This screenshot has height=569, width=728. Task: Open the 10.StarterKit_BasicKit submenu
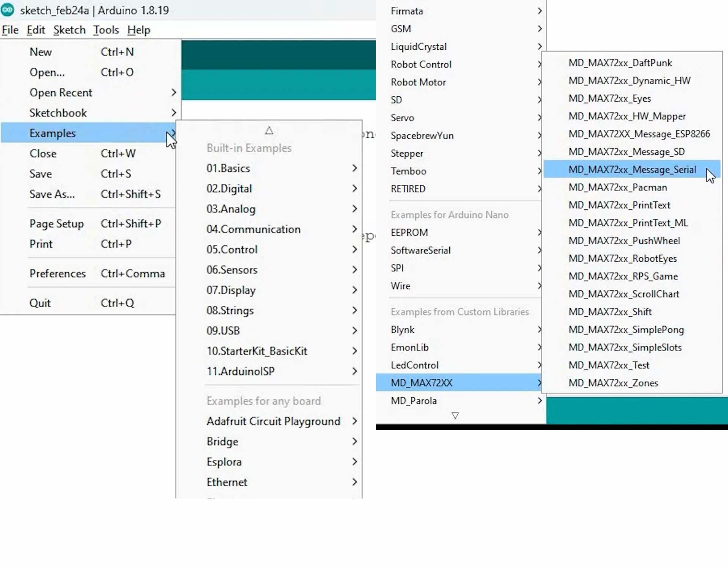(269, 351)
